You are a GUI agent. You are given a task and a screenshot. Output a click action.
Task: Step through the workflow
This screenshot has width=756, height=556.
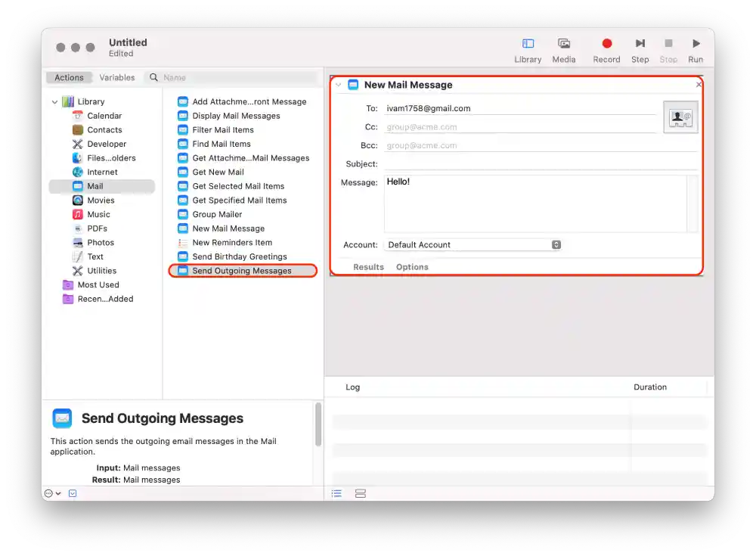(x=640, y=50)
